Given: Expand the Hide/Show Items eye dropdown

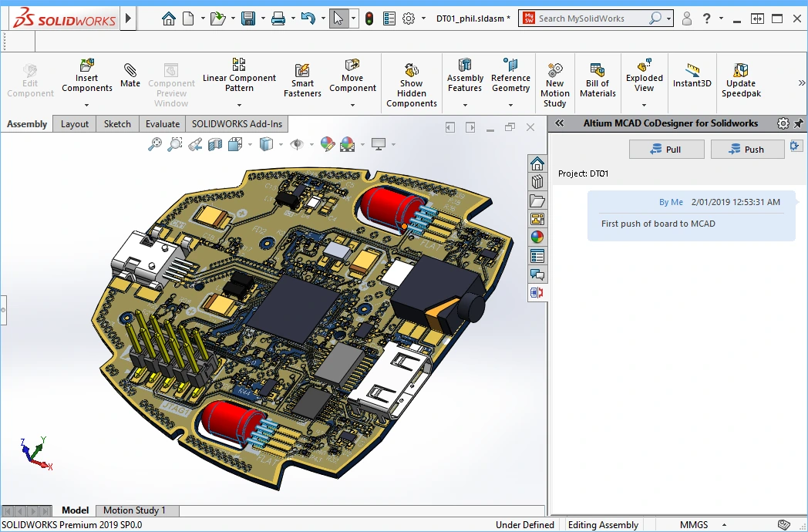Looking at the screenshot, I should (x=312, y=144).
